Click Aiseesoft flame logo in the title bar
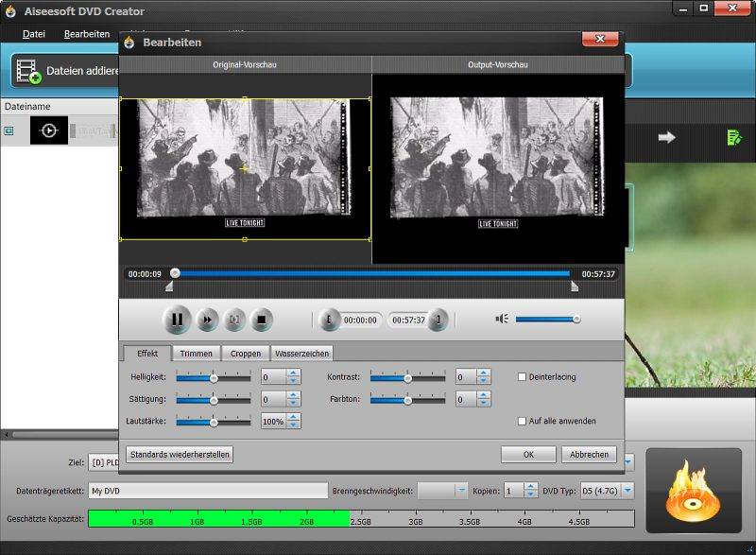The height and width of the screenshot is (555, 756). coord(10,11)
